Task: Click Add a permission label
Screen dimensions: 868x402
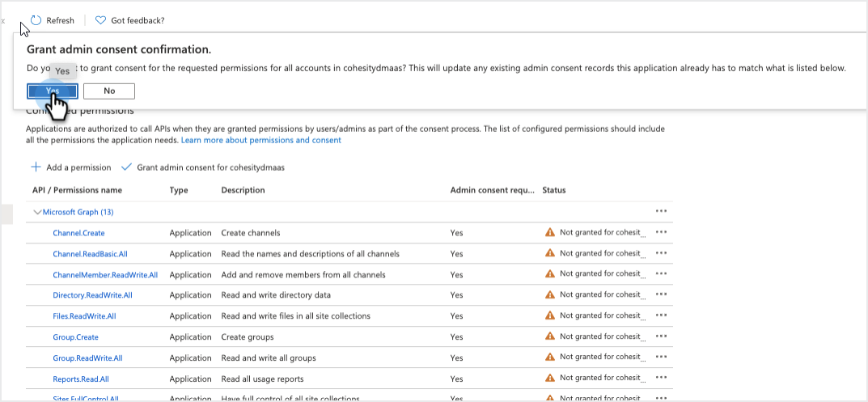Action: coord(78,167)
